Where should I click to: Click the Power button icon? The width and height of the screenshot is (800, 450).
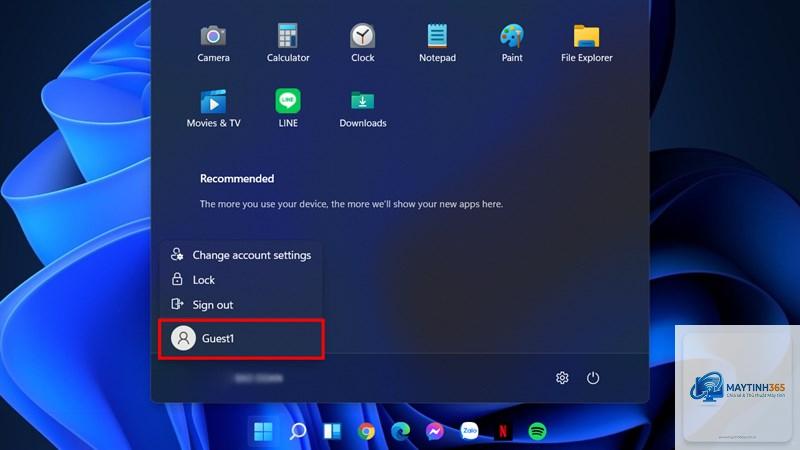(592, 378)
